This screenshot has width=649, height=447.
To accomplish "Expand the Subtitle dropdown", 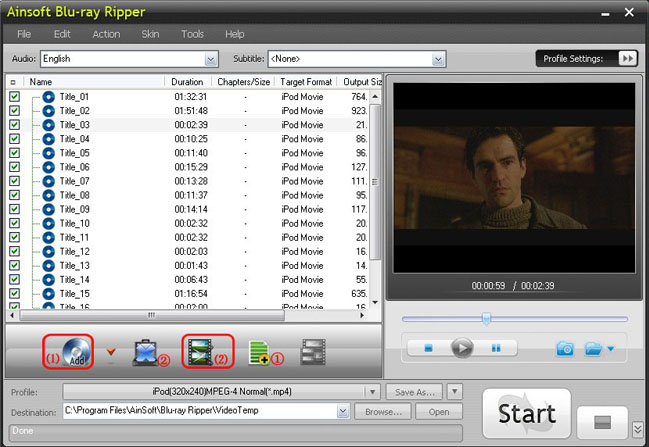I will pyautogui.click(x=438, y=59).
